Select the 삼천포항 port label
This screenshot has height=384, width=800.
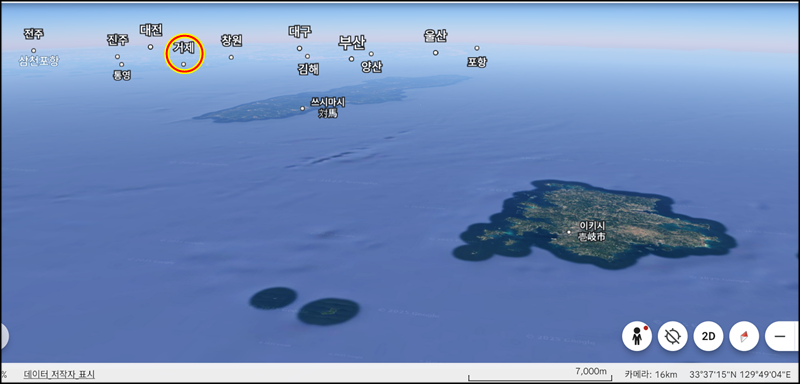pyautogui.click(x=39, y=61)
